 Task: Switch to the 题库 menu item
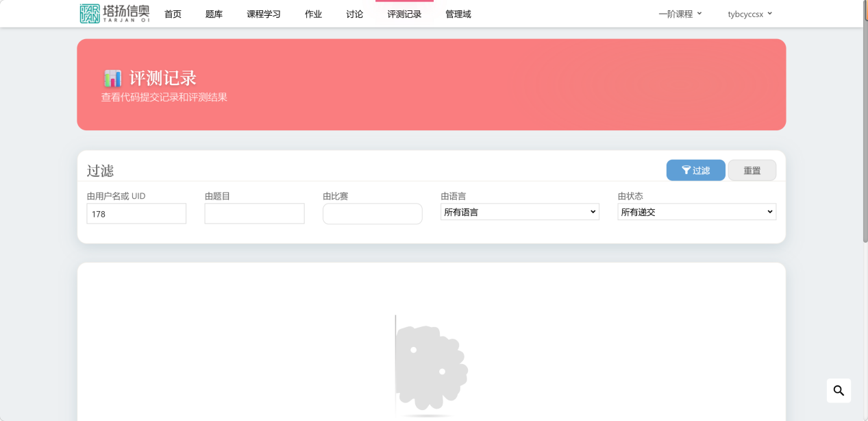(x=214, y=13)
